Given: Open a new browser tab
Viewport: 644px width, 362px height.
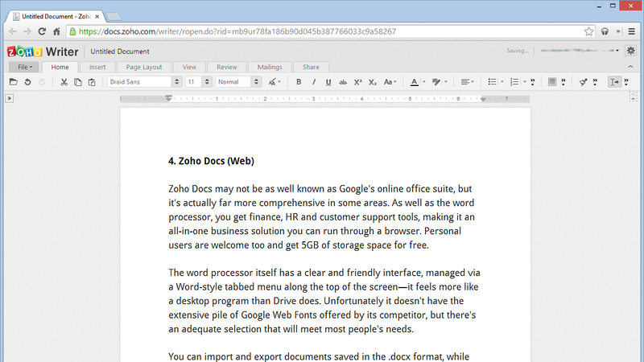Looking at the screenshot, I should 114,17.
